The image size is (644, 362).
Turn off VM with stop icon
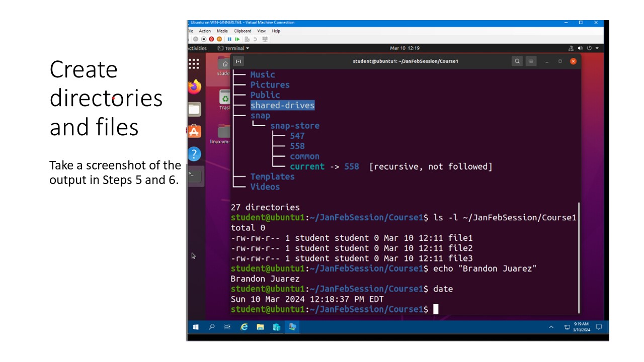[204, 39]
